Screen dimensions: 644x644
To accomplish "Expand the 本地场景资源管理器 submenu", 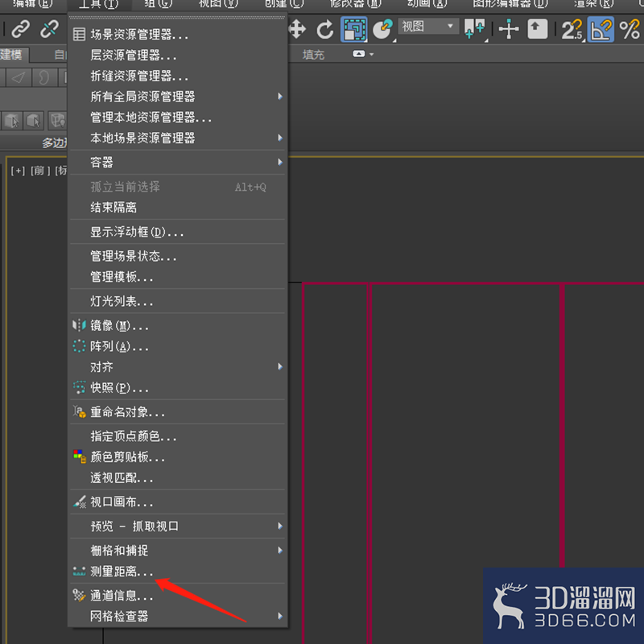I will [x=177, y=138].
